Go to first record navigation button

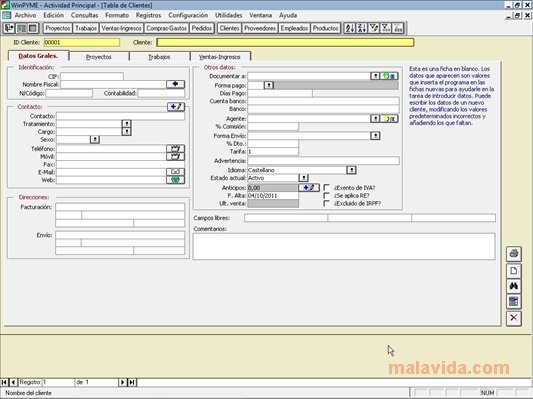tap(4, 382)
